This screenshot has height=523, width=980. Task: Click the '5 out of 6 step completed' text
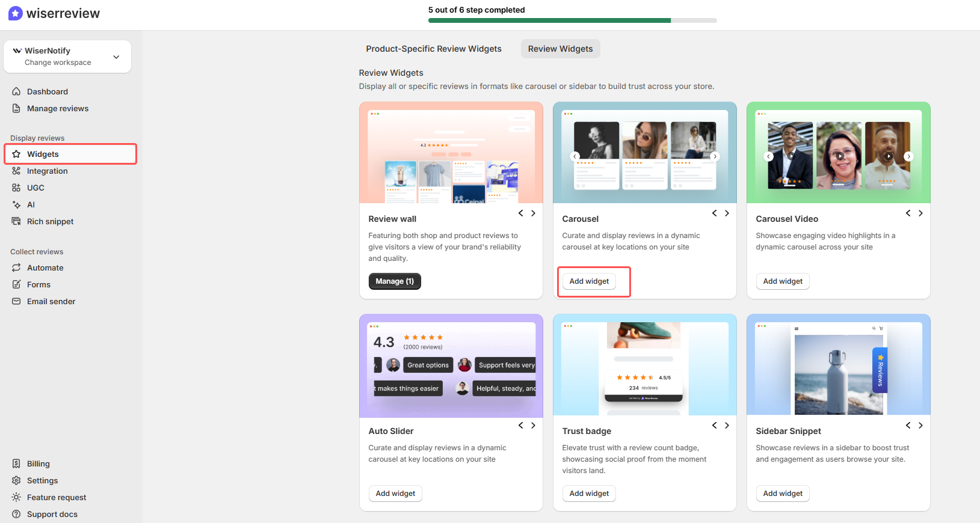click(476, 10)
